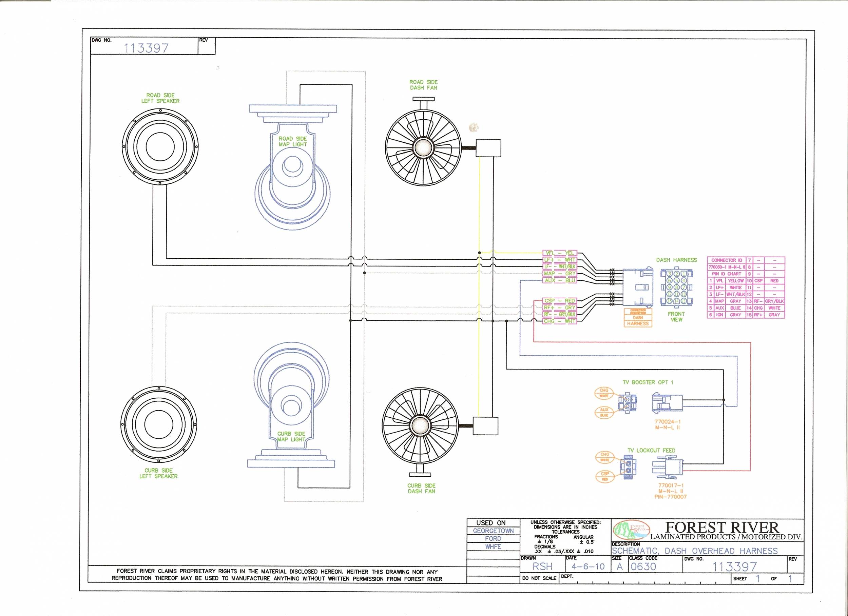Click the TV booster two-pin front-view connector
The width and height of the screenshot is (848, 616).
(628, 403)
